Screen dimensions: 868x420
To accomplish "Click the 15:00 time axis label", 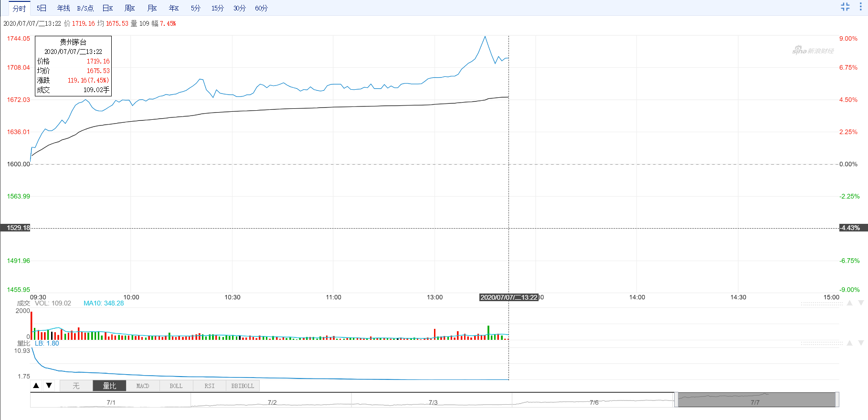I will 831,297.
